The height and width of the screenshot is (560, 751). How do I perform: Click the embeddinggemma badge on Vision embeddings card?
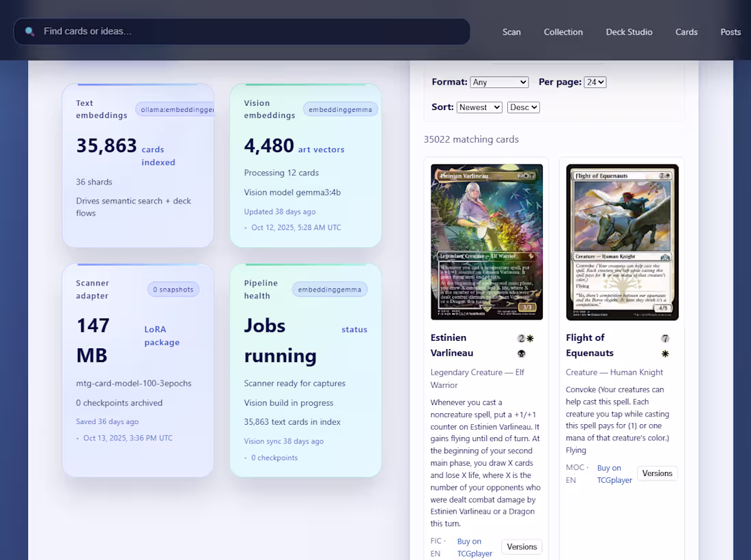click(x=340, y=109)
